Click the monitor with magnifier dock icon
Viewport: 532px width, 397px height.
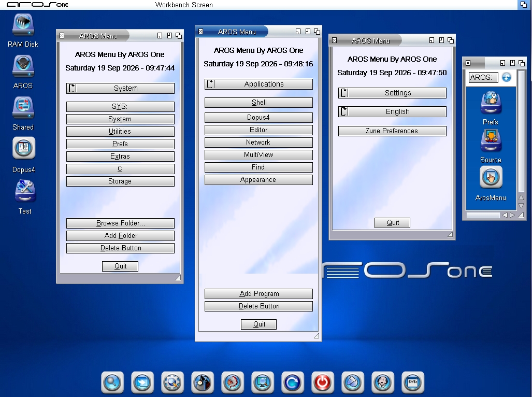coord(263,382)
